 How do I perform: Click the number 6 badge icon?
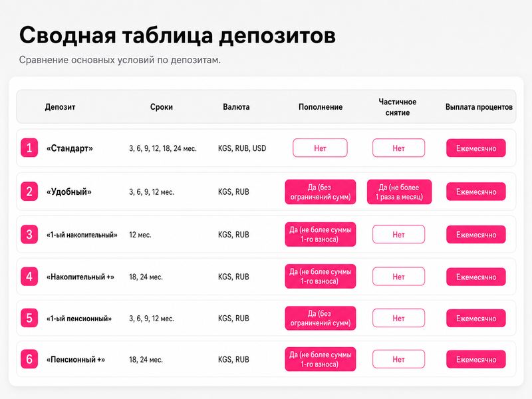[29, 359]
